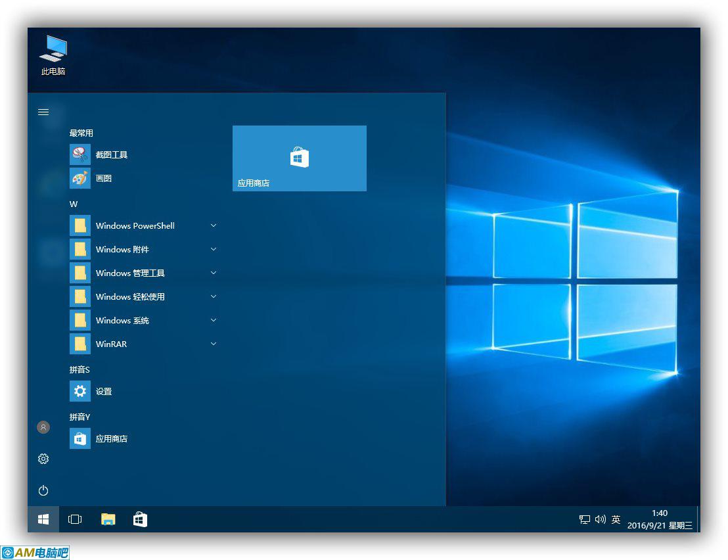Click the 英 input language indicator
Screen dimensions: 728x560
tap(616, 520)
